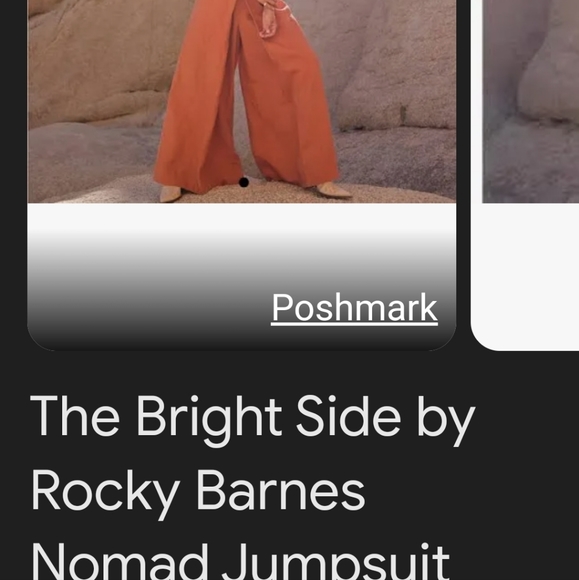Open the orange jumpsuit product photo

click(x=242, y=101)
